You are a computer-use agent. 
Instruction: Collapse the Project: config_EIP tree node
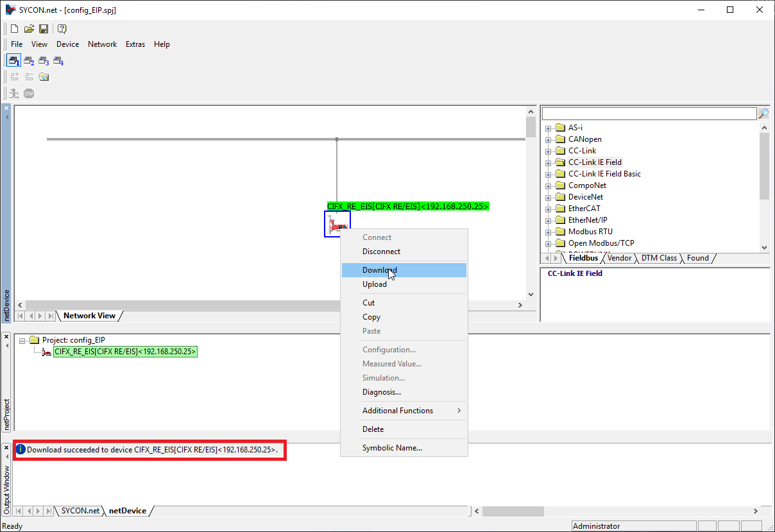23,340
